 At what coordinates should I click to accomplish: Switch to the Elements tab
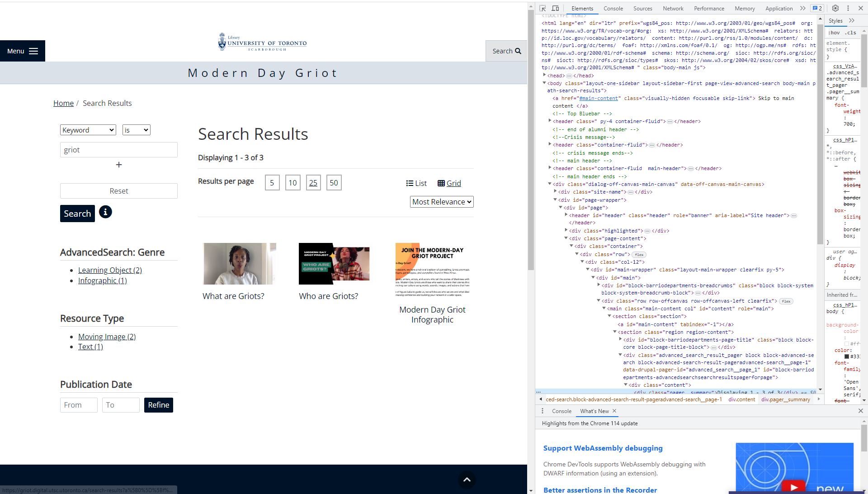[x=582, y=8]
